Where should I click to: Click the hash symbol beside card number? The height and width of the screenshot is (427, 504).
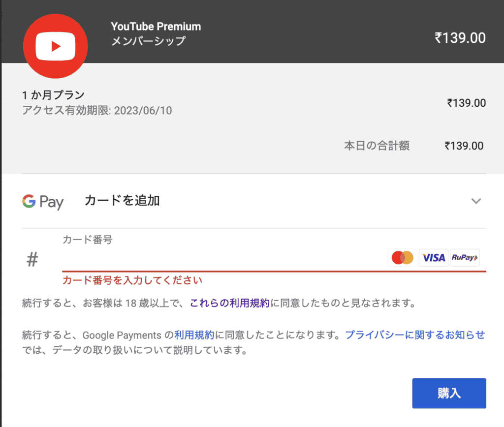(32, 259)
